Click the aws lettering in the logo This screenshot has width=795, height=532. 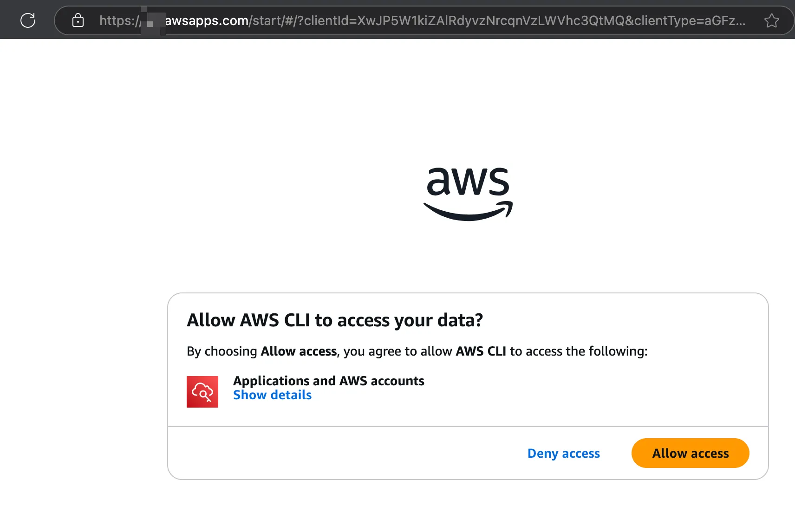[468, 181]
